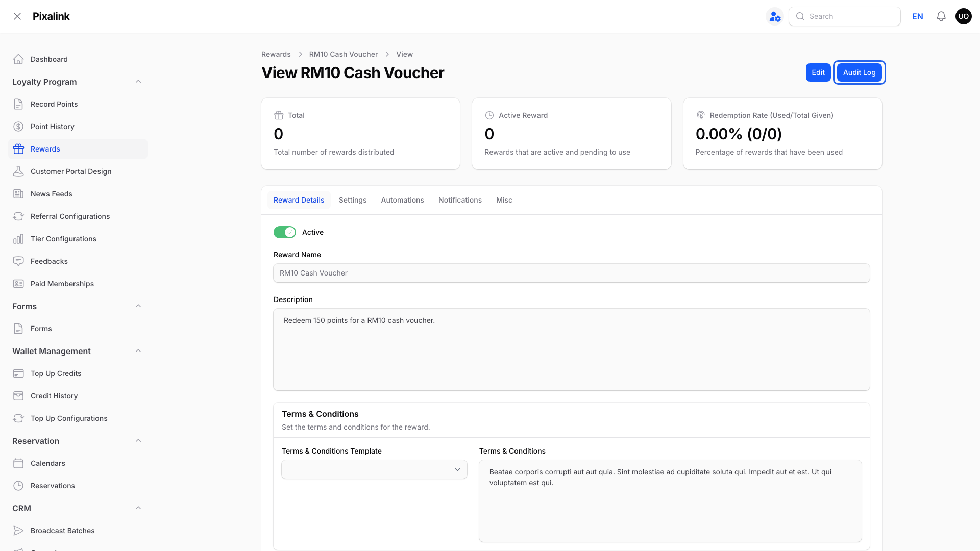Click the Point History coin icon
The image size is (980, 551).
click(18, 127)
